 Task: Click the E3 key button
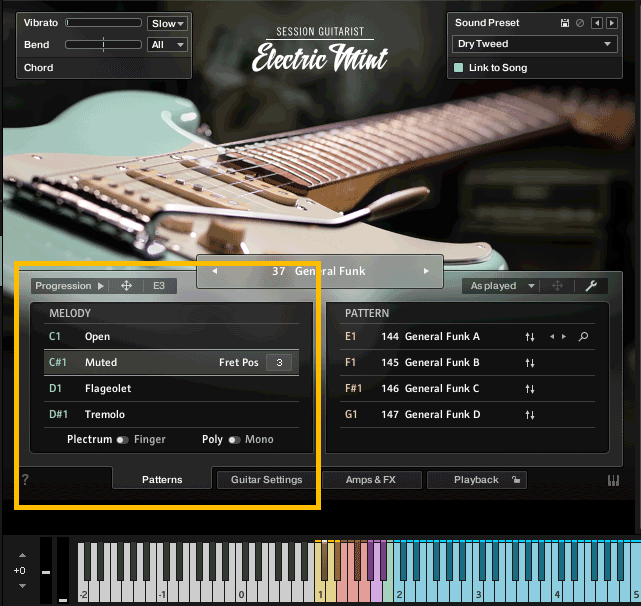(159, 285)
